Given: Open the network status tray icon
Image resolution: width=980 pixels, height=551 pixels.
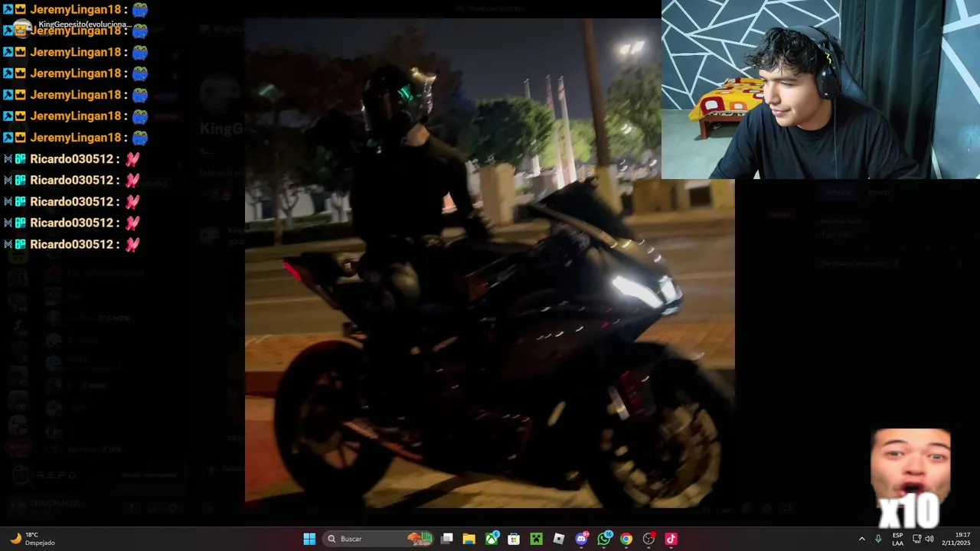Looking at the screenshot, I should click(917, 539).
